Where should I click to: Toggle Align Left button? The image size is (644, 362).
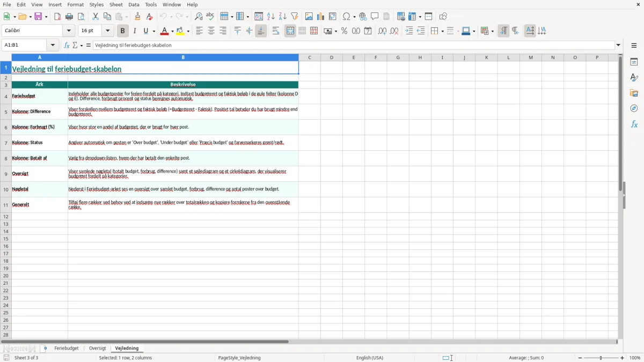[199, 31]
